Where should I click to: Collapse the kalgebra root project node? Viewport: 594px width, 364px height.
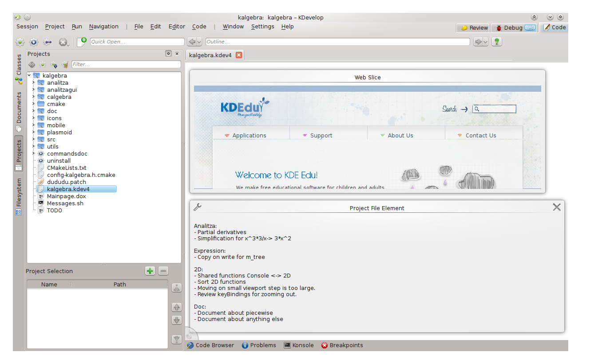click(x=29, y=75)
